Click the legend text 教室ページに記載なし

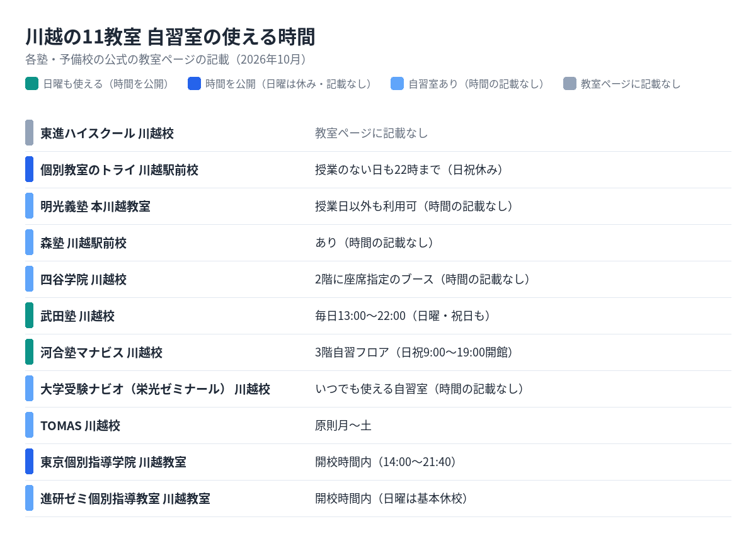click(631, 84)
